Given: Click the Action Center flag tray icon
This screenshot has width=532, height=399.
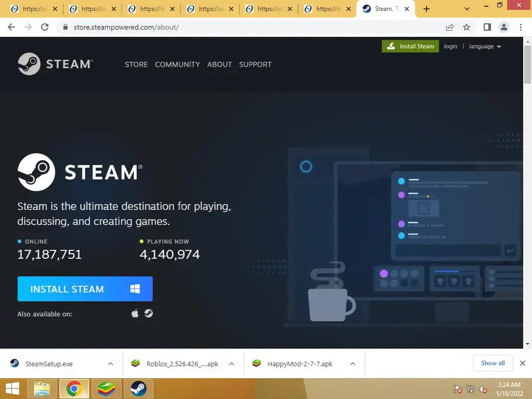Looking at the screenshot, I should 458,389.
